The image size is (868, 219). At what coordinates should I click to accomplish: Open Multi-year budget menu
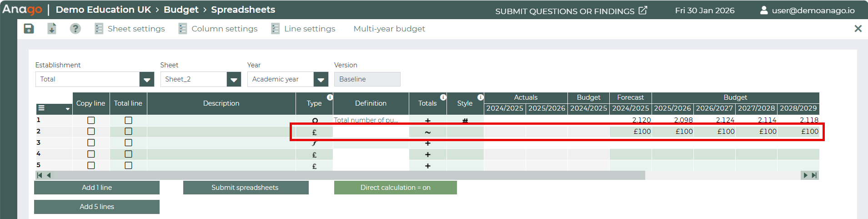click(x=389, y=29)
